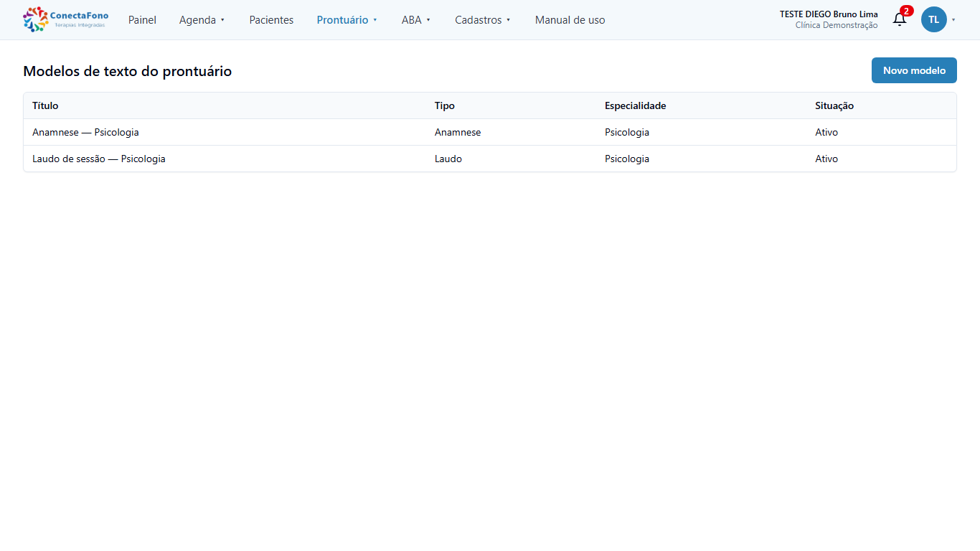Click the Ativo status in the Laudo row
The height and width of the screenshot is (551, 980).
tap(826, 159)
